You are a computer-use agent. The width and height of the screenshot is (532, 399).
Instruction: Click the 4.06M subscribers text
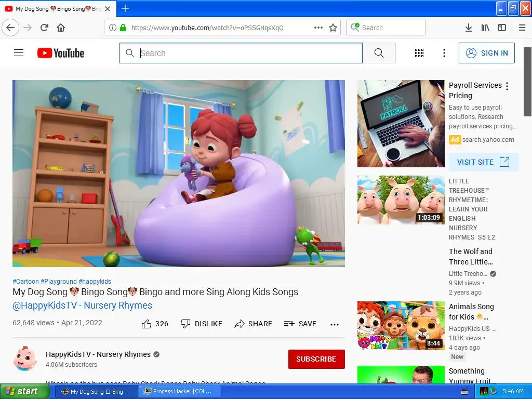click(x=71, y=364)
